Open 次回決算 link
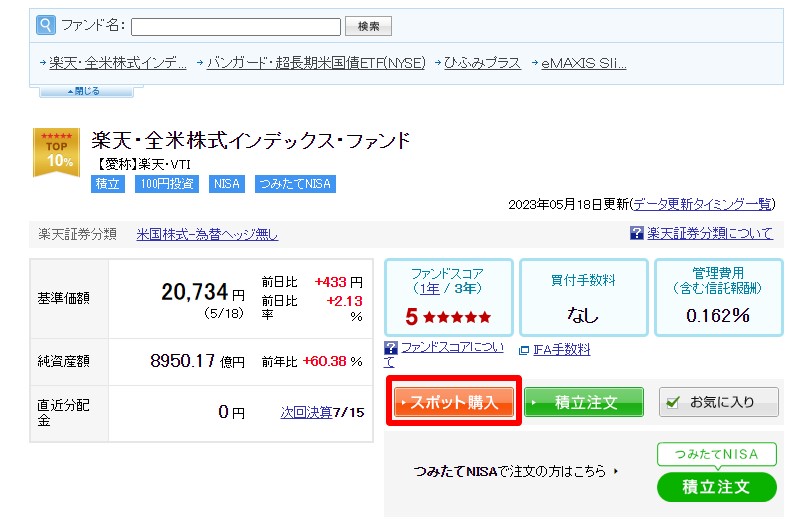This screenshot has height=526, width=795. click(x=306, y=412)
